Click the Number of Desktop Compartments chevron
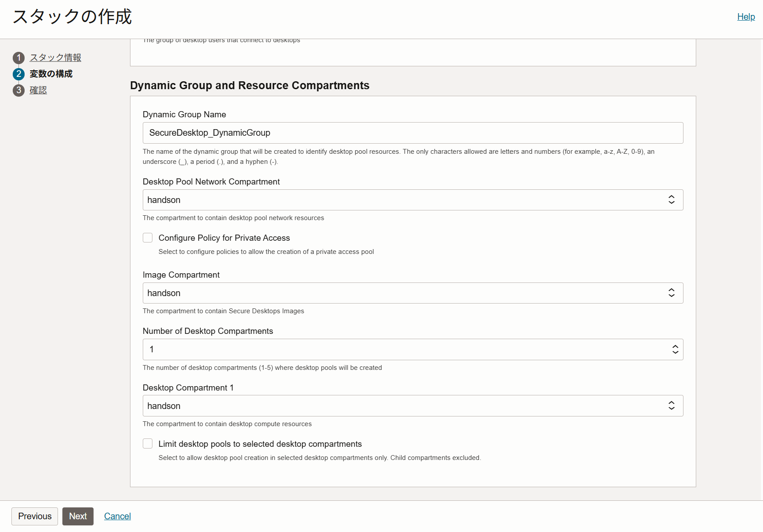Image resolution: width=763 pixels, height=532 pixels. coord(675,349)
